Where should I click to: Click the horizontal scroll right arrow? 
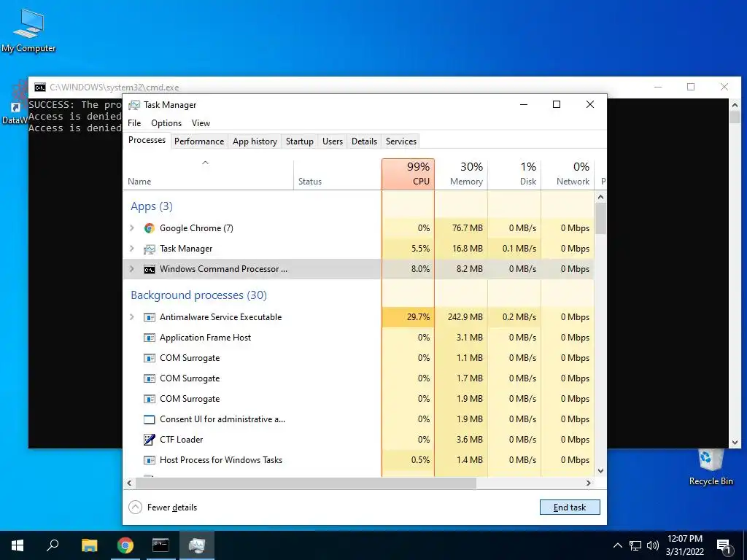coord(589,483)
